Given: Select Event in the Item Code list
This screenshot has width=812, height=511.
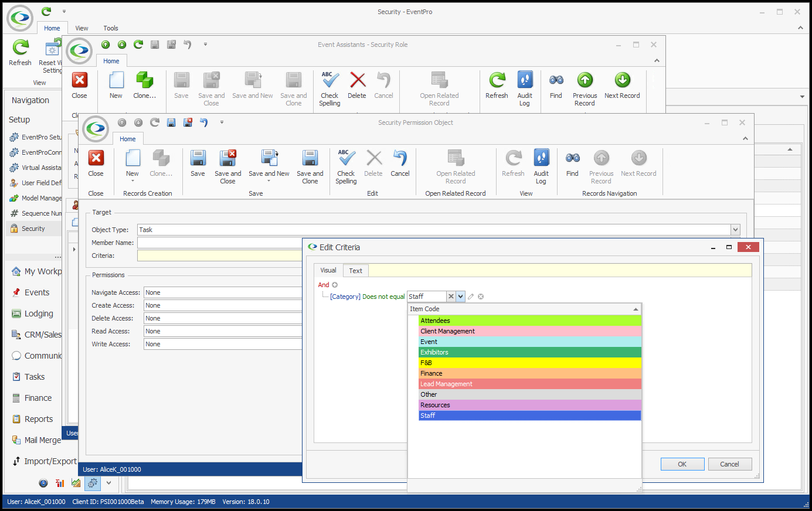Looking at the screenshot, I should point(530,342).
